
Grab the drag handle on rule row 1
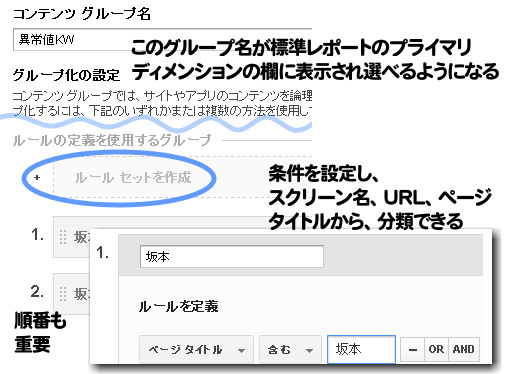(62, 237)
